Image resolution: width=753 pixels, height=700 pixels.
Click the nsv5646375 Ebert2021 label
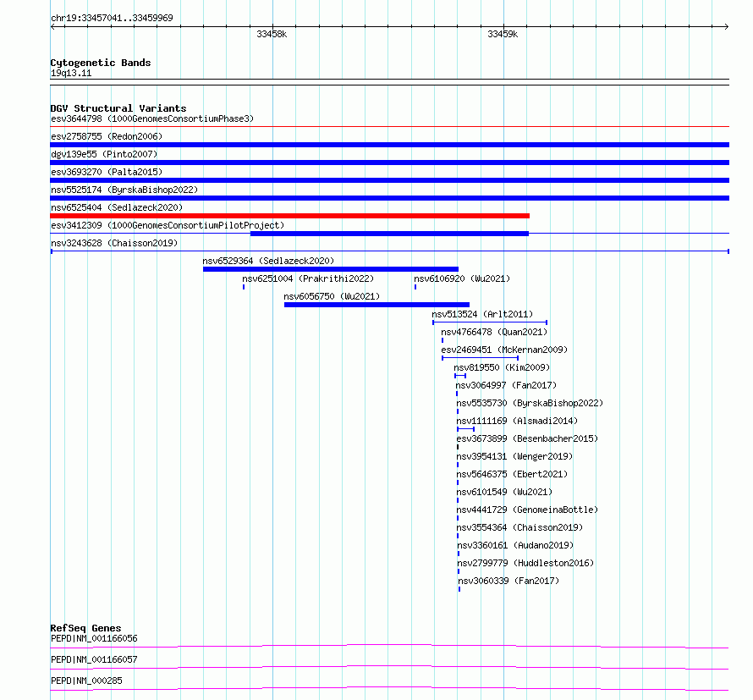click(512, 474)
